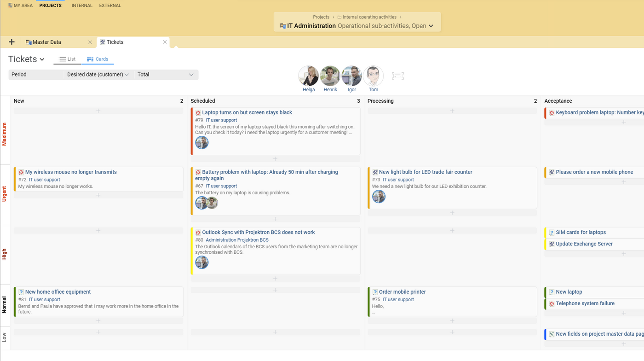Add card in New column High row
Image resolution: width=644 pixels, height=361 pixels.
click(98, 231)
